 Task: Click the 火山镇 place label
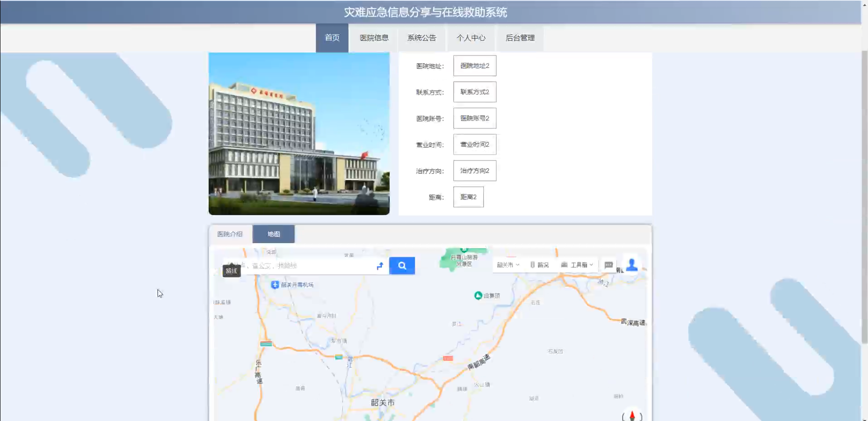pyautogui.click(x=482, y=384)
